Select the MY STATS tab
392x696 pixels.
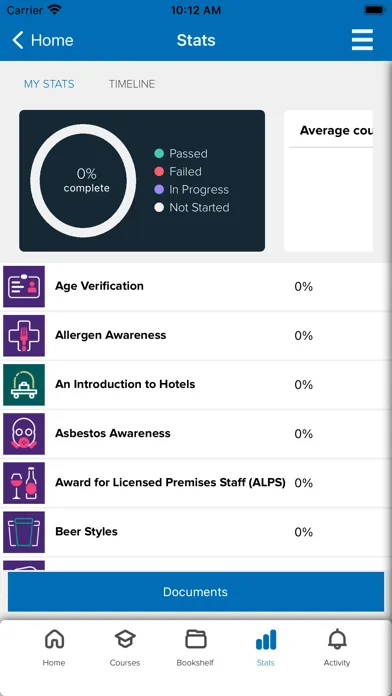click(x=49, y=84)
